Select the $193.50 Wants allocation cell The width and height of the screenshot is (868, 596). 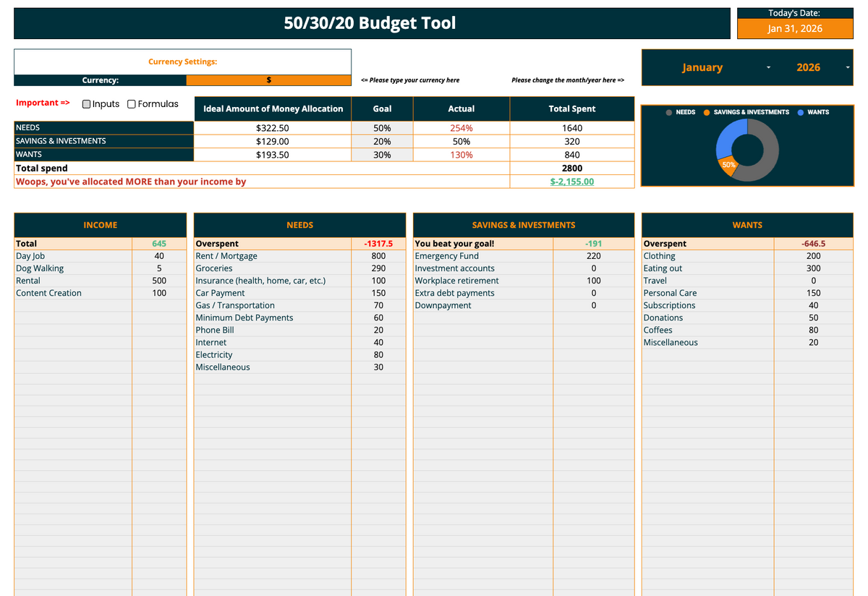[273, 155]
